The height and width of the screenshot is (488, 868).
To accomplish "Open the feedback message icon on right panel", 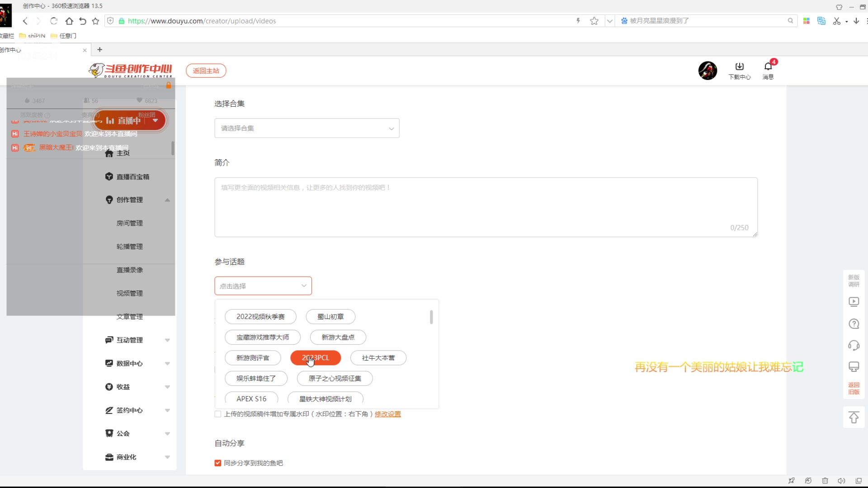I will 854,366.
